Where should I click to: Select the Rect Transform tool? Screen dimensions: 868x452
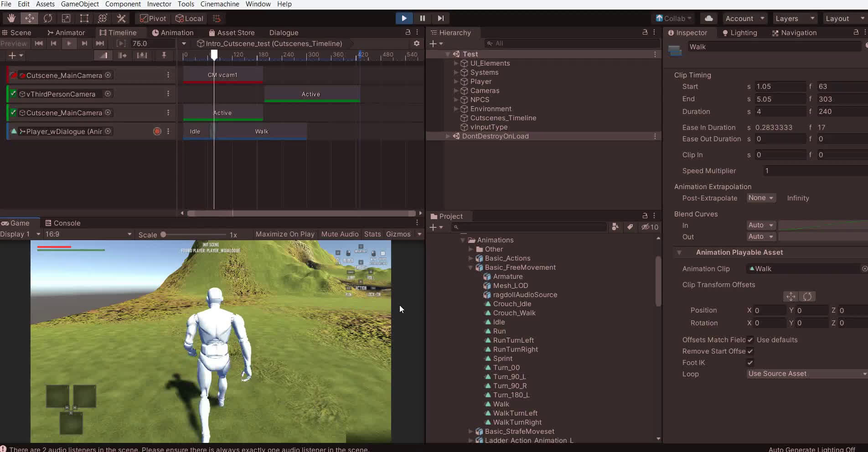tap(84, 18)
